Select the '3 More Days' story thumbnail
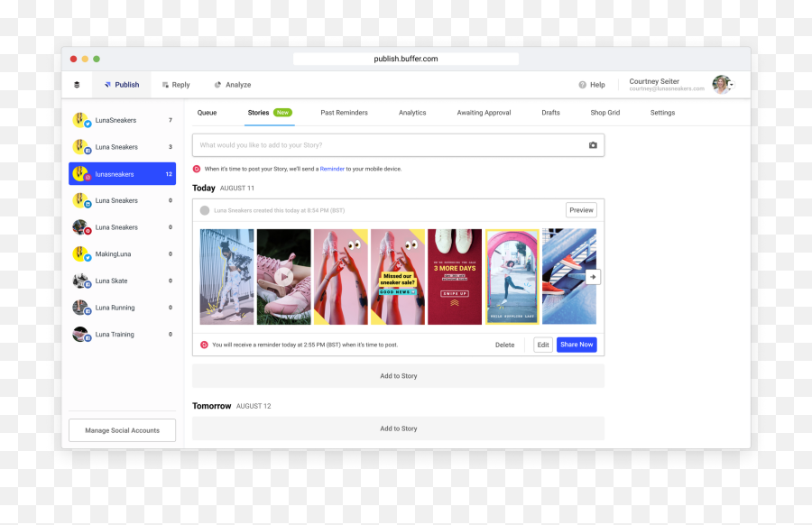Viewport: 812px width, 525px height. tap(454, 277)
